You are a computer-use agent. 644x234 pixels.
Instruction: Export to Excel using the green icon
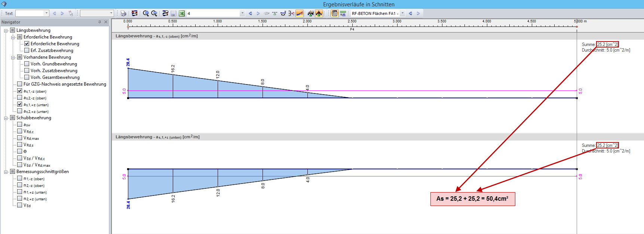[x=182, y=13]
